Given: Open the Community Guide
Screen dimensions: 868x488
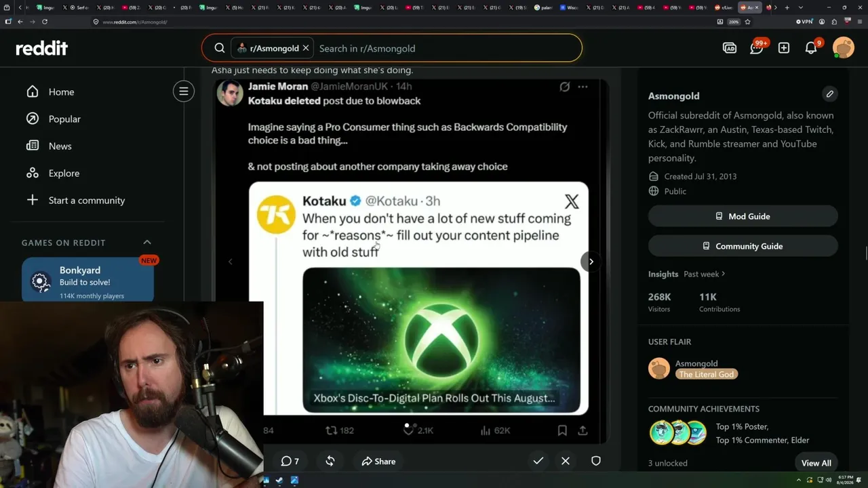Looking at the screenshot, I should (743, 246).
